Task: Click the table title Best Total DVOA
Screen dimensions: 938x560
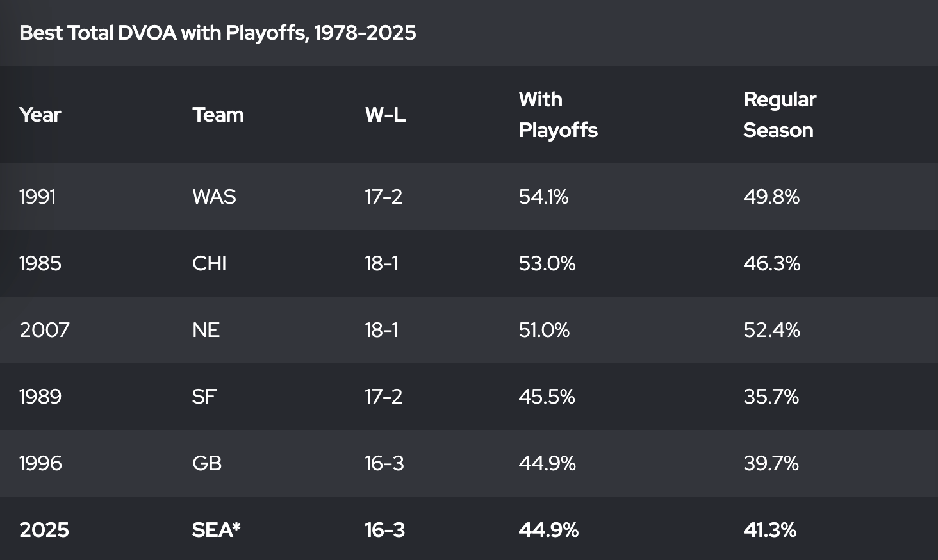Action: [217, 33]
